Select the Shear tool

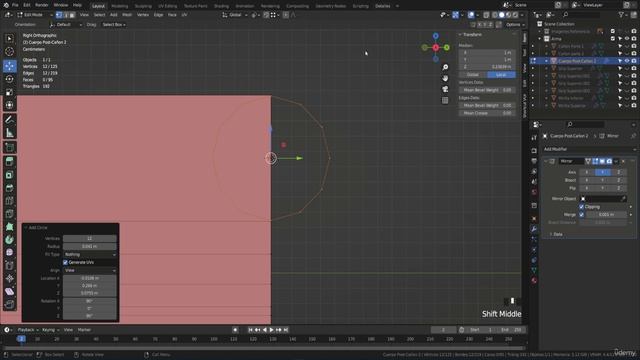9,291
